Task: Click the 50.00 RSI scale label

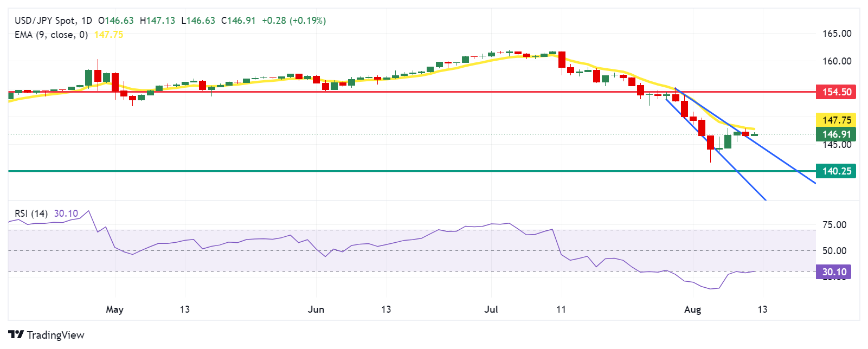Action: [834, 251]
